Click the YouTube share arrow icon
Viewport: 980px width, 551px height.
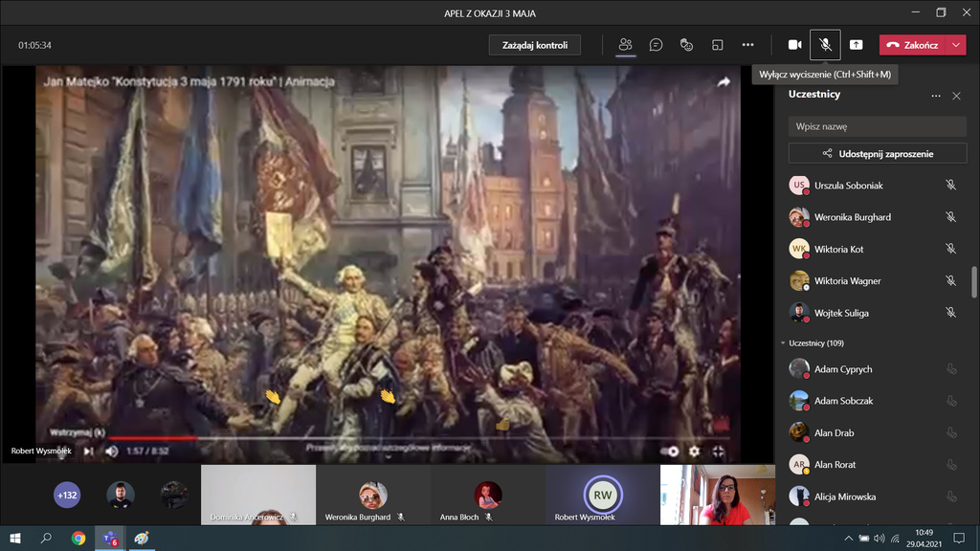(x=724, y=82)
